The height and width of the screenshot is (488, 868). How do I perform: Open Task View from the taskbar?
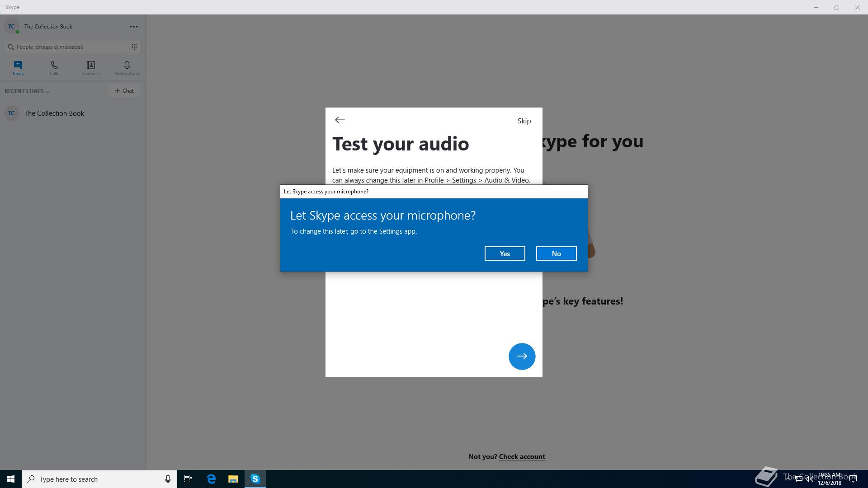[x=188, y=479]
